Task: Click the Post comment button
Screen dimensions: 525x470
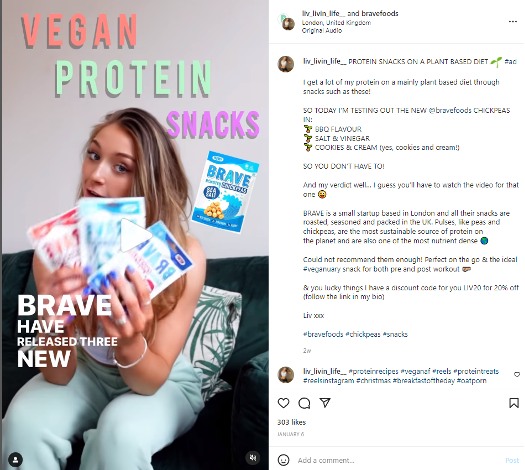Action: point(512,460)
